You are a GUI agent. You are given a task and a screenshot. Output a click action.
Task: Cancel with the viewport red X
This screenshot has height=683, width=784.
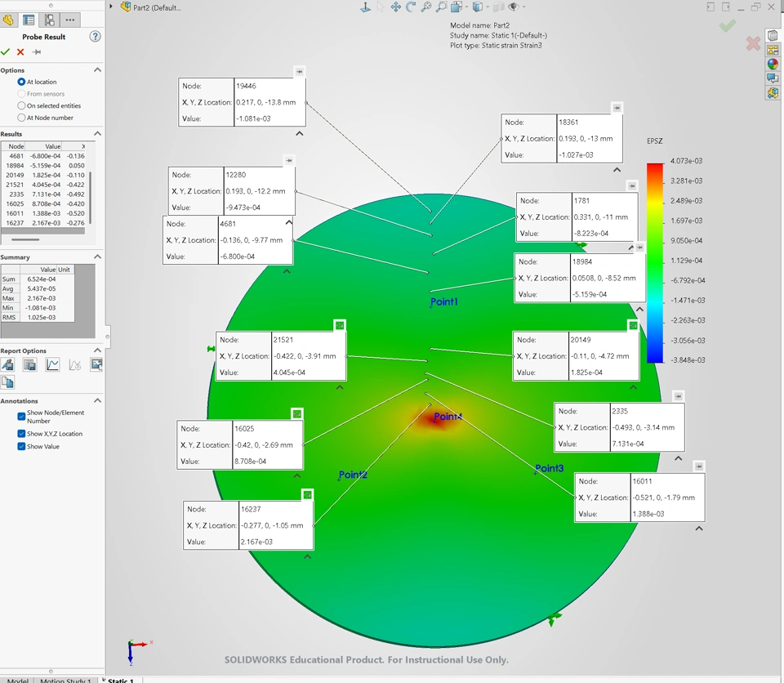[x=753, y=44]
